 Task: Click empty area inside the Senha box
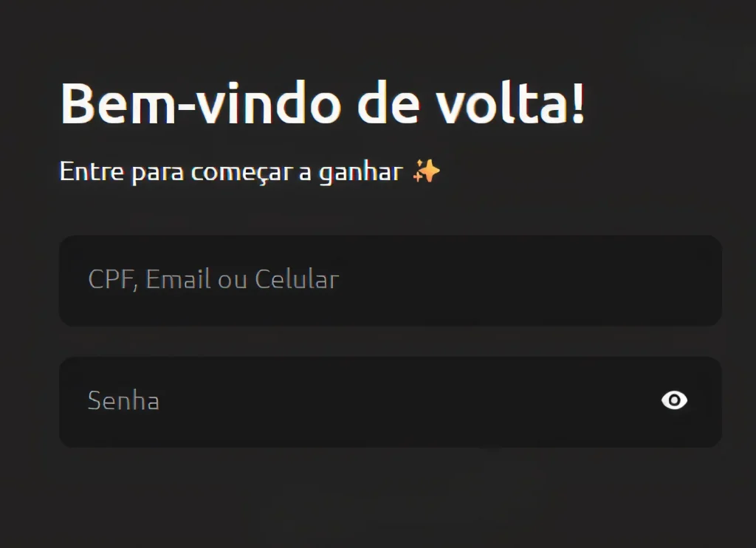click(x=410, y=402)
